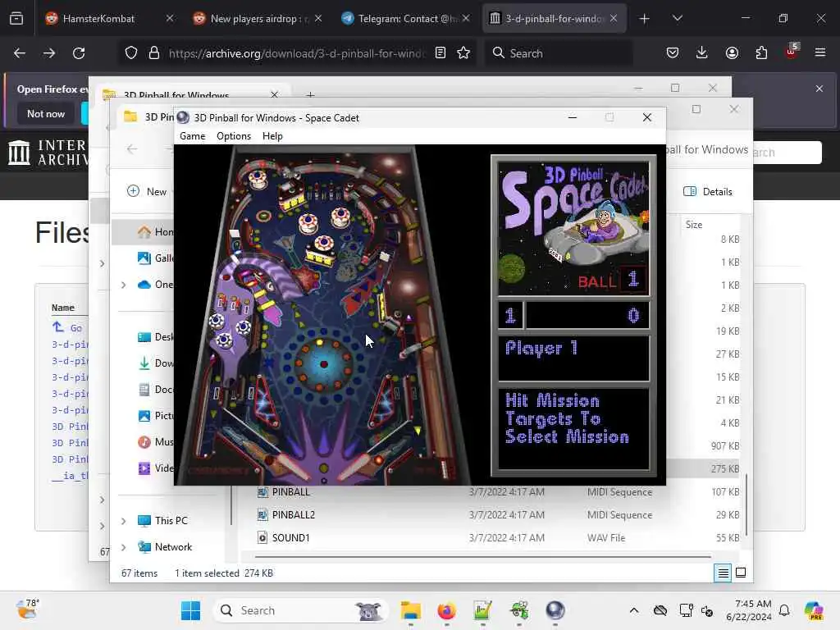This screenshot has width=840, height=630.
Task: Click the Space Cadet logo image
Action: point(573,229)
